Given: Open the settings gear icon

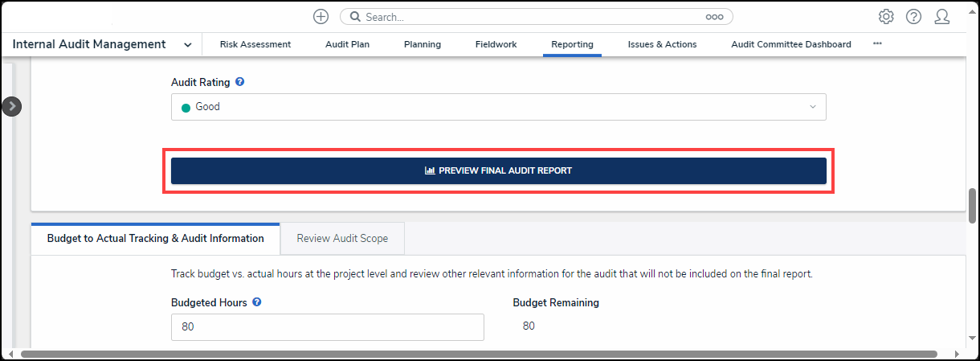Looking at the screenshot, I should click(886, 17).
